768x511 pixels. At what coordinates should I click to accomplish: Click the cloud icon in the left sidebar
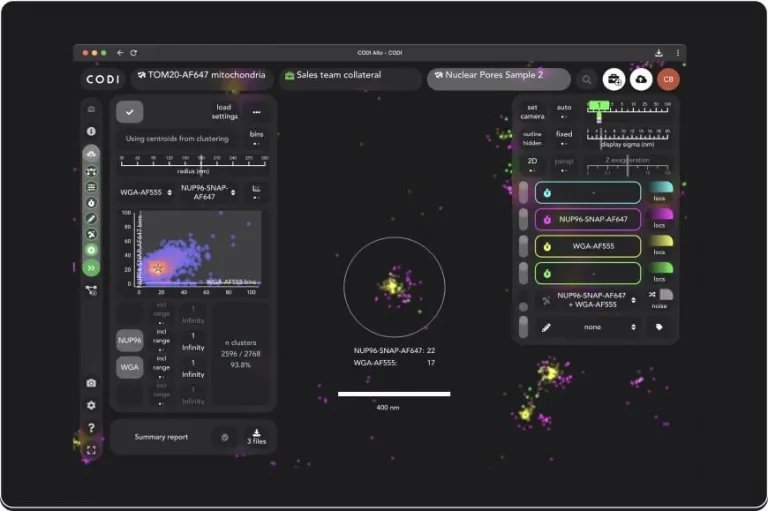click(x=91, y=154)
